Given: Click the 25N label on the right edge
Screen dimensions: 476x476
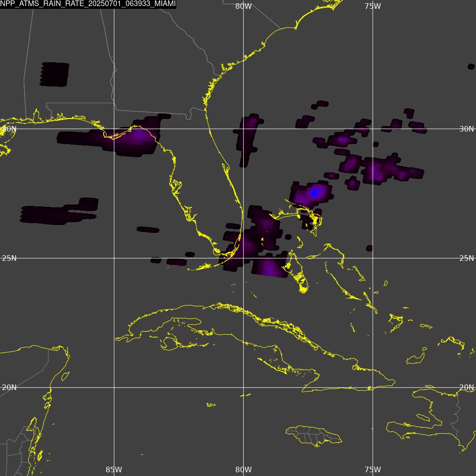Looking at the screenshot, I should click(x=467, y=258).
